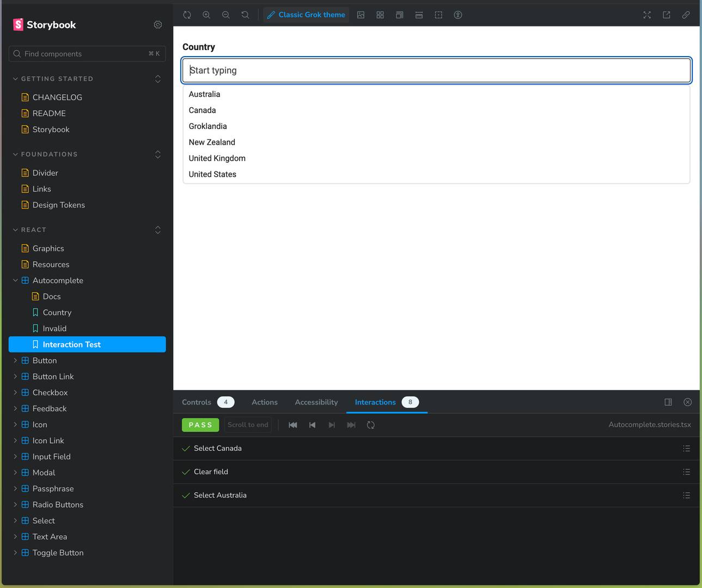This screenshot has width=702, height=588.
Task: Open the Country story under Autocomplete
Action: (57, 312)
